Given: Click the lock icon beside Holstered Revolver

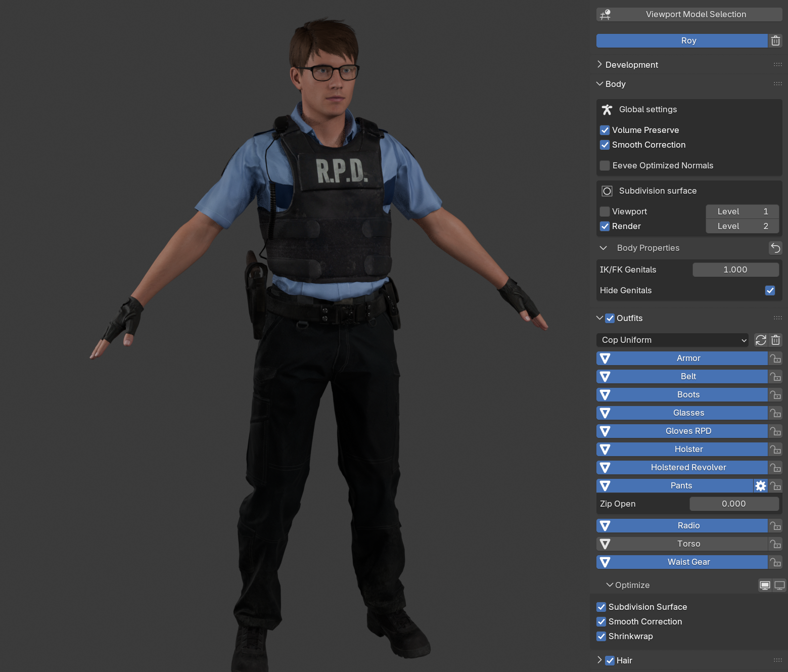Looking at the screenshot, I should point(775,468).
